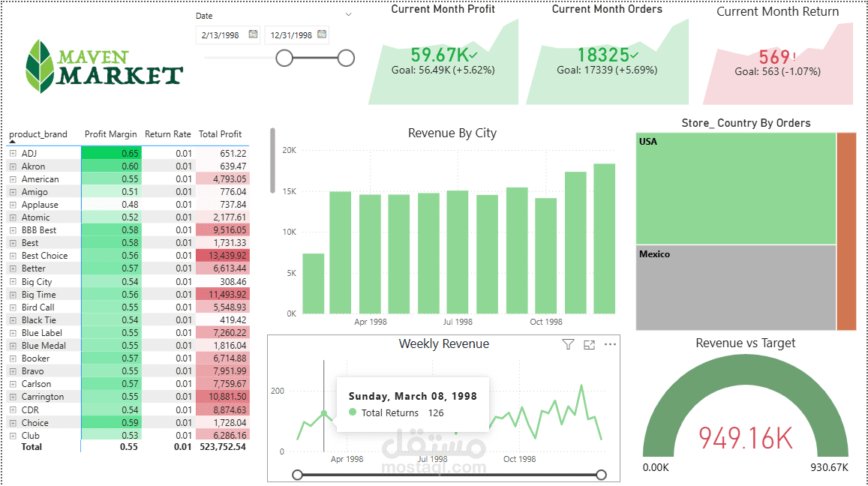Click the brand table vertical scrollbar
The image size is (868, 486).
point(272,160)
